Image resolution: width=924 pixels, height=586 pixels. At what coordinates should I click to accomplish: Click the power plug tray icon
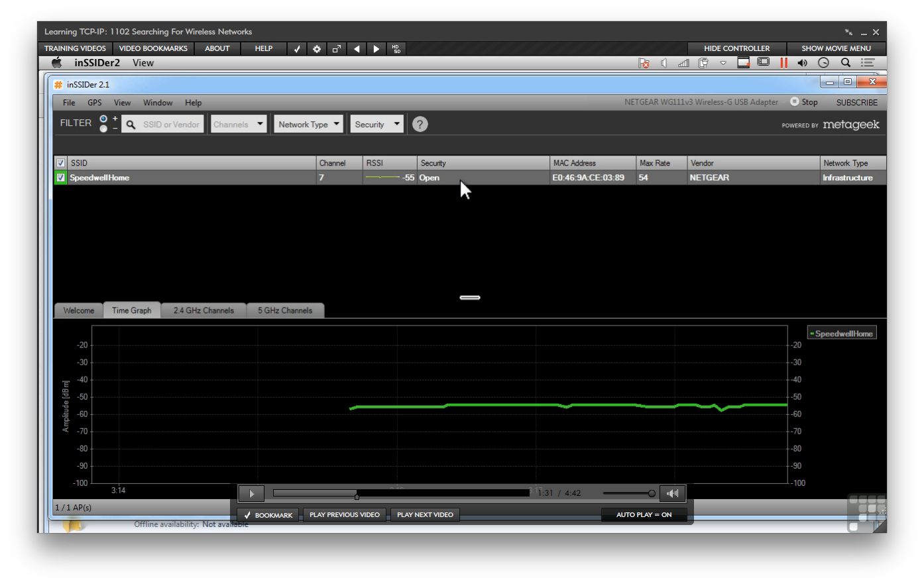703,63
